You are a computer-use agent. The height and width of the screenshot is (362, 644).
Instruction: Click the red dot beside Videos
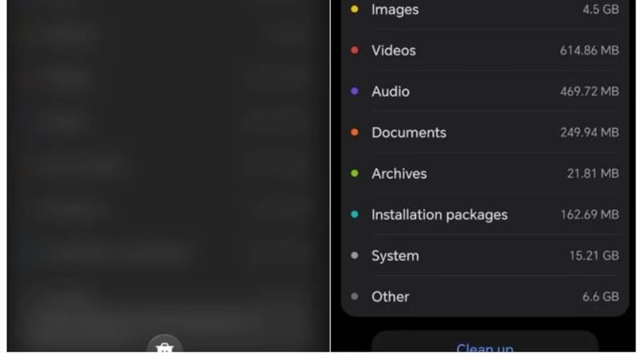coord(354,50)
